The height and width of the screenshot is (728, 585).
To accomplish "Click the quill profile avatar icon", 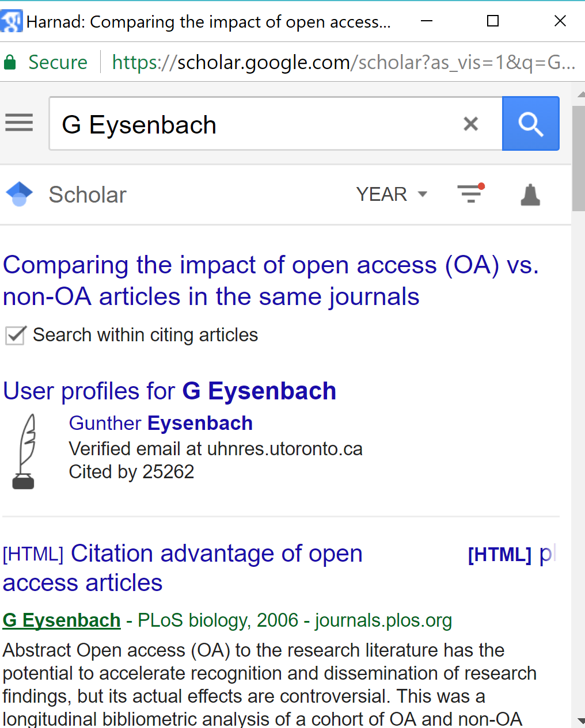I will pyautogui.click(x=24, y=452).
